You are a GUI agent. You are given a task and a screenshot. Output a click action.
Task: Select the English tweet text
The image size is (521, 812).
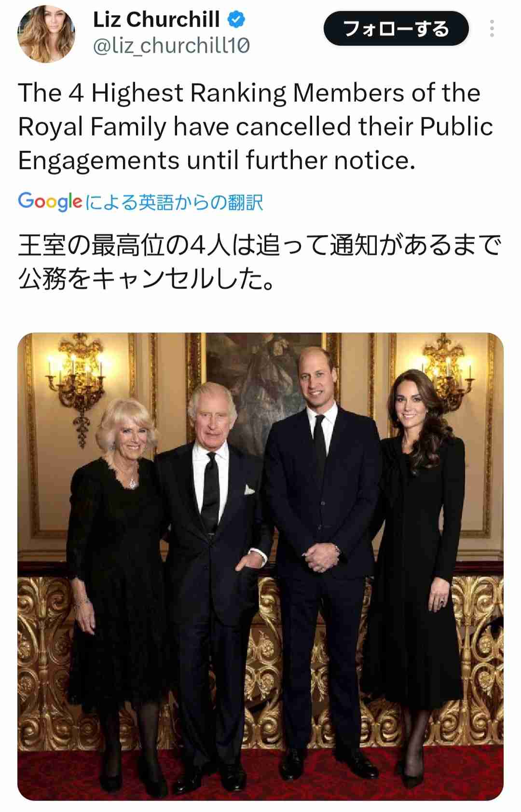(x=256, y=126)
